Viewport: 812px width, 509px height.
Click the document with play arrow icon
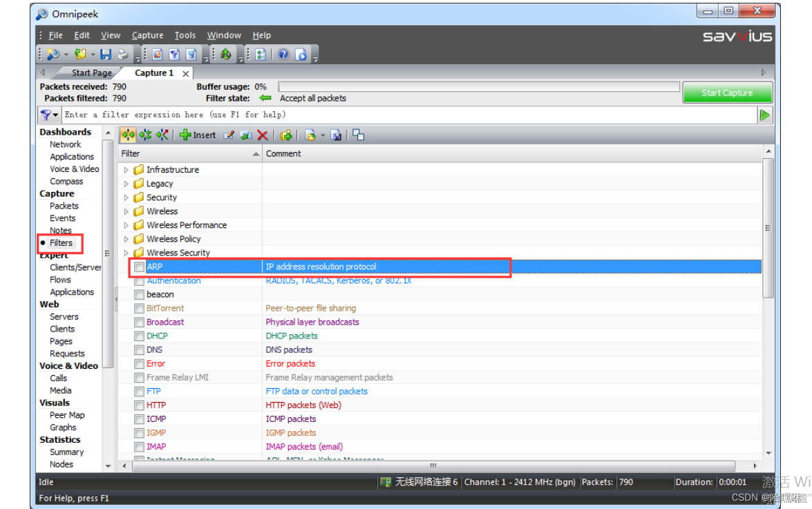coord(301,54)
